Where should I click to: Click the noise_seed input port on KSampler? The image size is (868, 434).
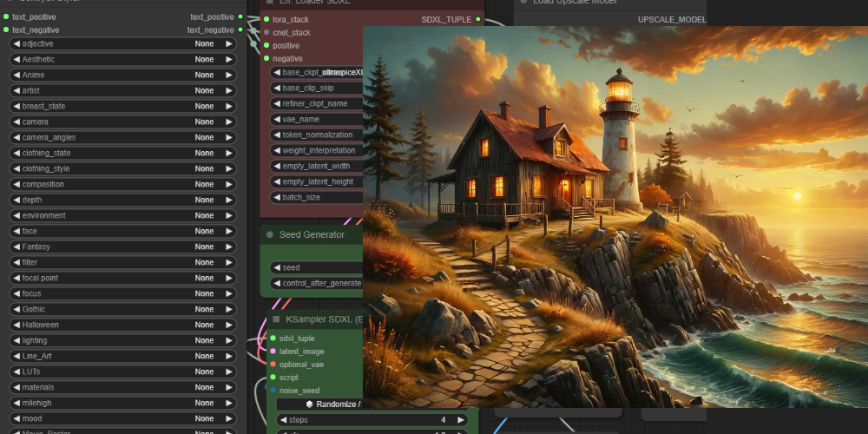(273, 391)
